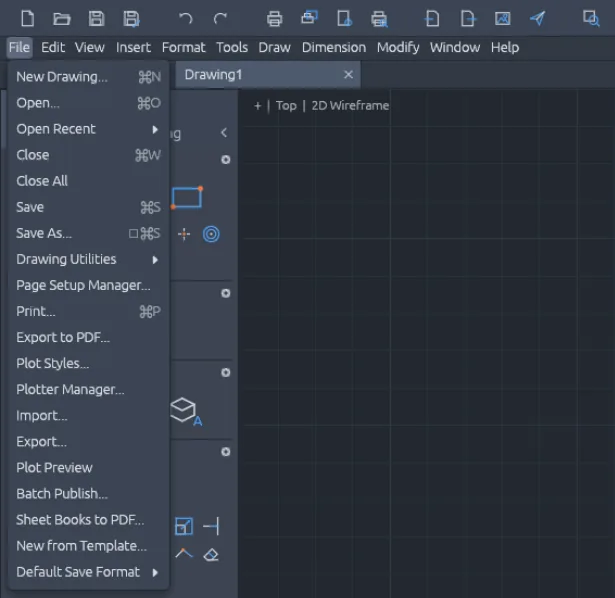Click the extend line tool icon
This screenshot has width=615, height=598.
[211, 526]
